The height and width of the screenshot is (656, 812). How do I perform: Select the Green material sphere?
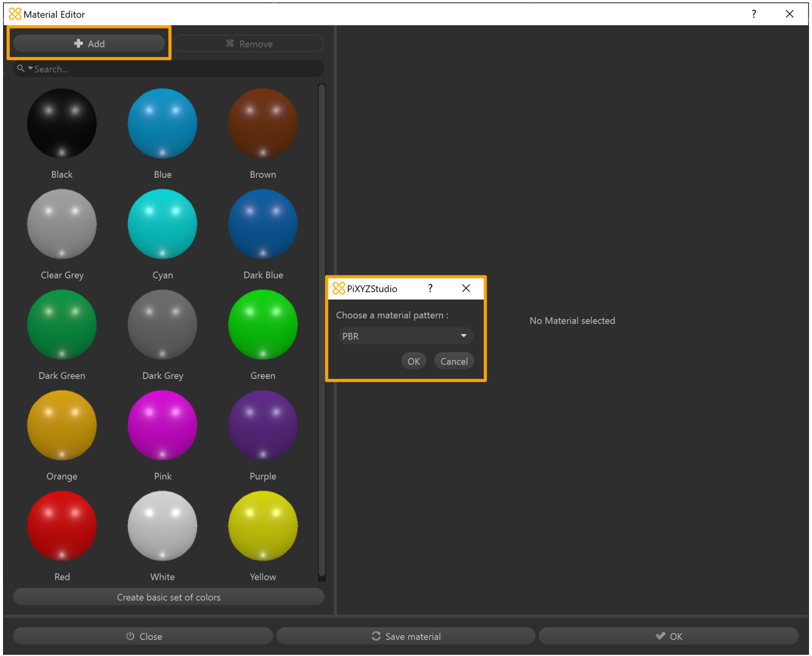[263, 324]
